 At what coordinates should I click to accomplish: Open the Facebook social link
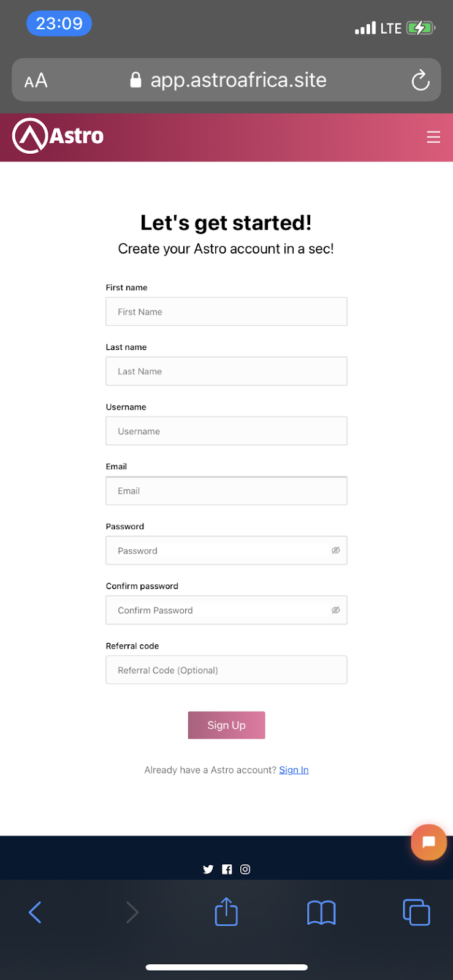(227, 869)
